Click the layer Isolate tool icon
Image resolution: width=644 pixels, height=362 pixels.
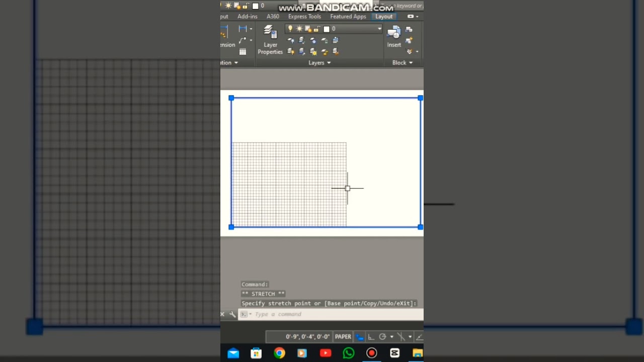(301, 40)
